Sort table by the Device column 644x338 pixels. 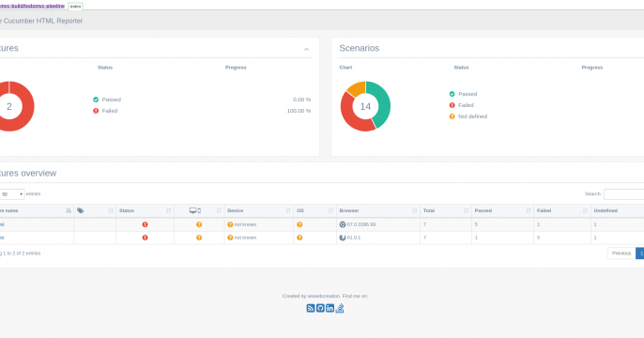pyautogui.click(x=259, y=210)
